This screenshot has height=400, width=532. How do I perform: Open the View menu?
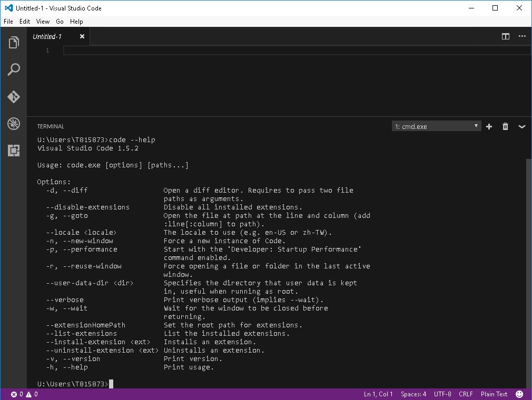coord(43,22)
